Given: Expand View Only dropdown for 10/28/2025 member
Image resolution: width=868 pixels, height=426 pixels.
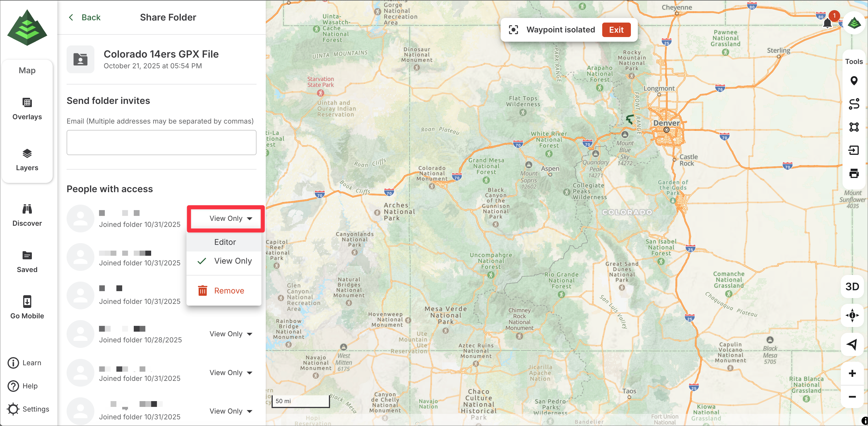Looking at the screenshot, I should coord(230,334).
